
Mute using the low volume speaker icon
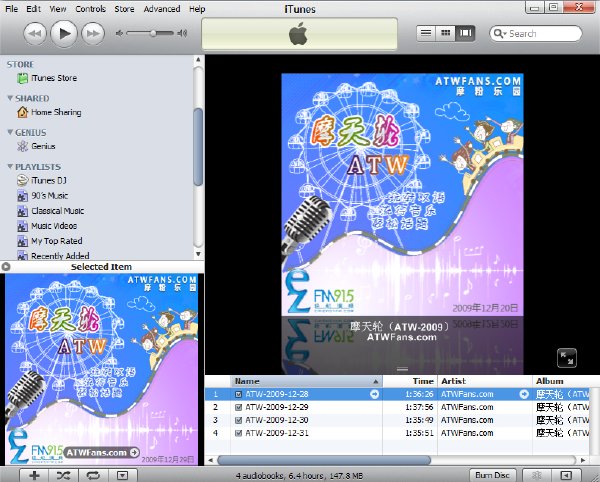pos(119,34)
